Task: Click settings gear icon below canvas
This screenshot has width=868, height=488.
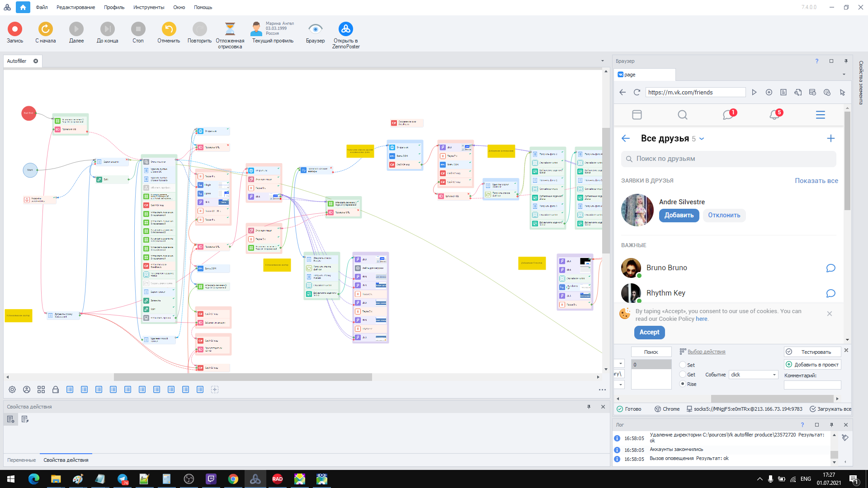Action: tap(12, 389)
